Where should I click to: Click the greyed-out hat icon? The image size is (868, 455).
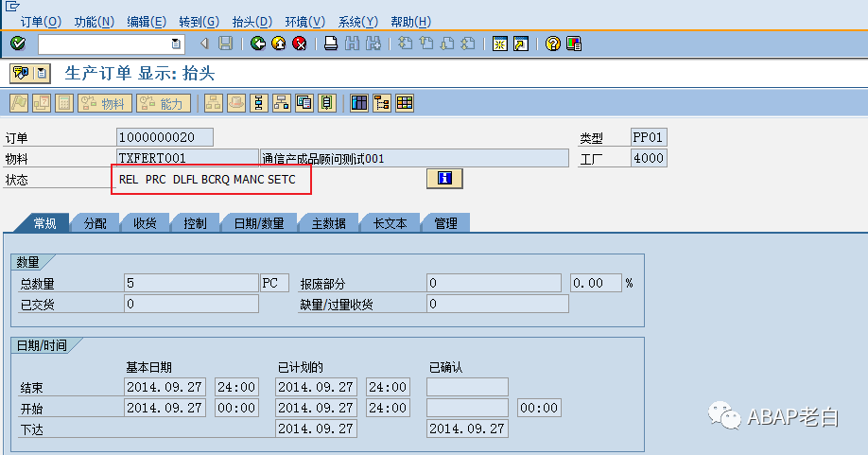point(235,103)
